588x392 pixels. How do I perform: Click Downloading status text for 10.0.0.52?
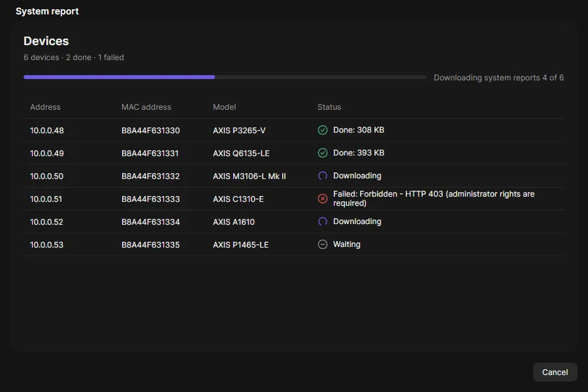click(357, 221)
